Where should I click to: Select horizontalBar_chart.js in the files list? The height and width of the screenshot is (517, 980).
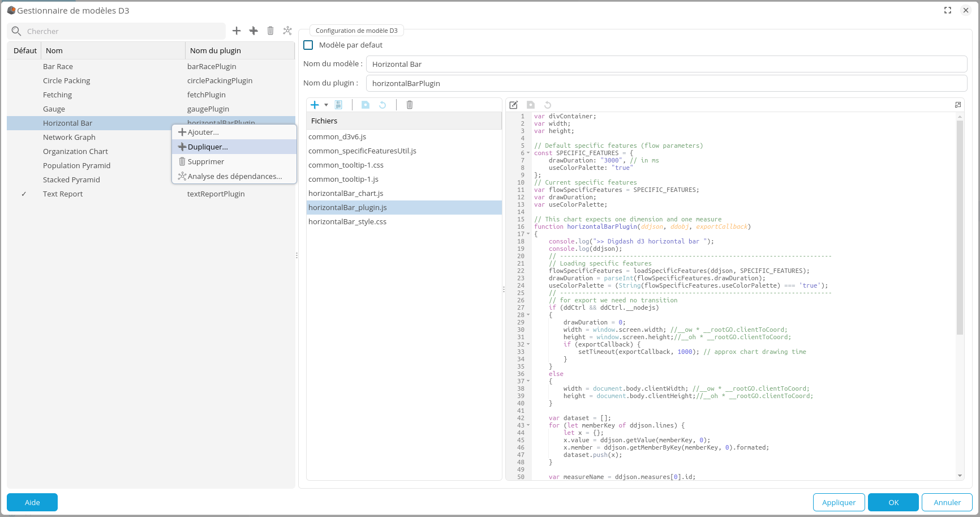[x=346, y=194]
